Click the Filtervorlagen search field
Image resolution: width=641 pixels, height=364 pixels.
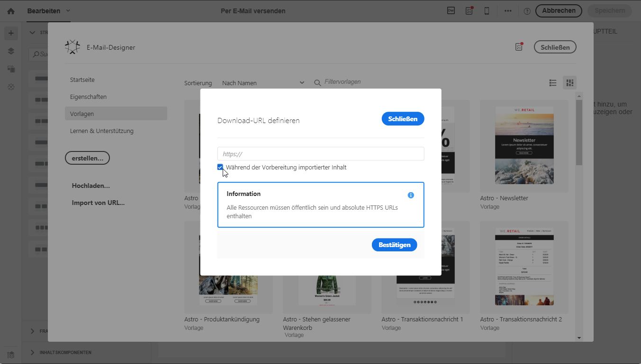[x=343, y=82]
